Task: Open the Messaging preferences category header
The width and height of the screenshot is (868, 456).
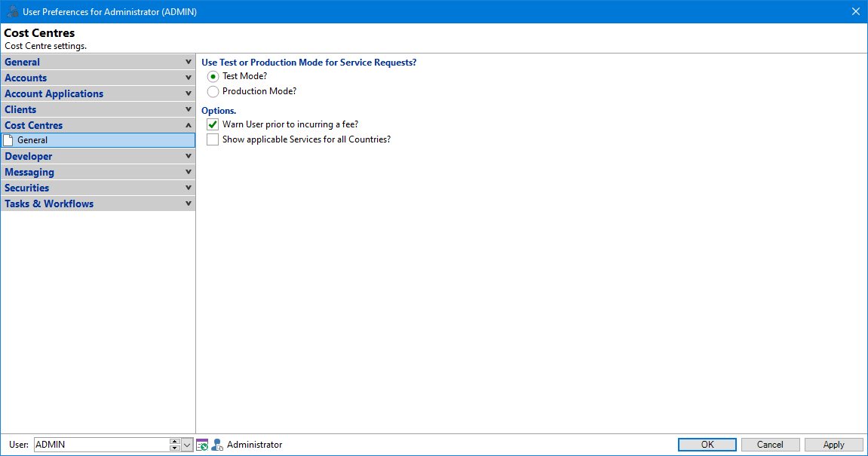Action: 98,172
